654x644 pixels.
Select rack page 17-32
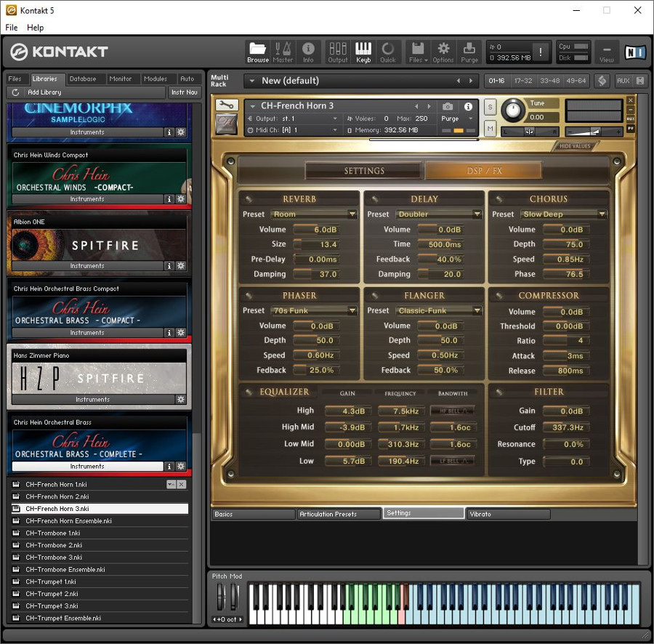(x=523, y=81)
